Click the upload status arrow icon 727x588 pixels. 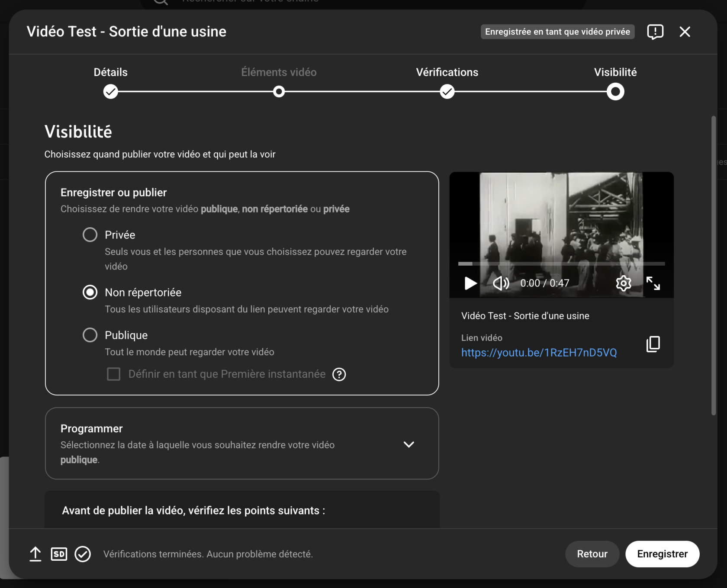coord(35,554)
